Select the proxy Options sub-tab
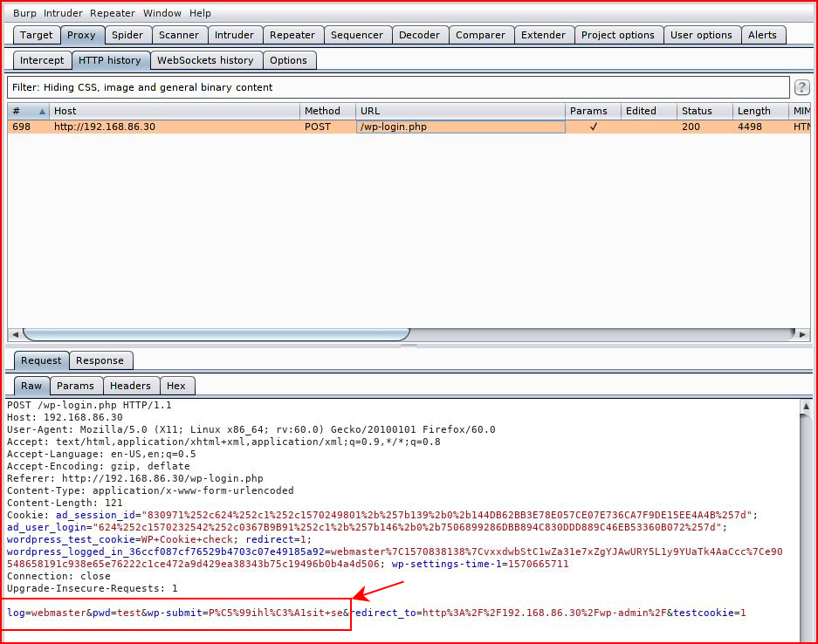This screenshot has width=818, height=644. coord(288,60)
